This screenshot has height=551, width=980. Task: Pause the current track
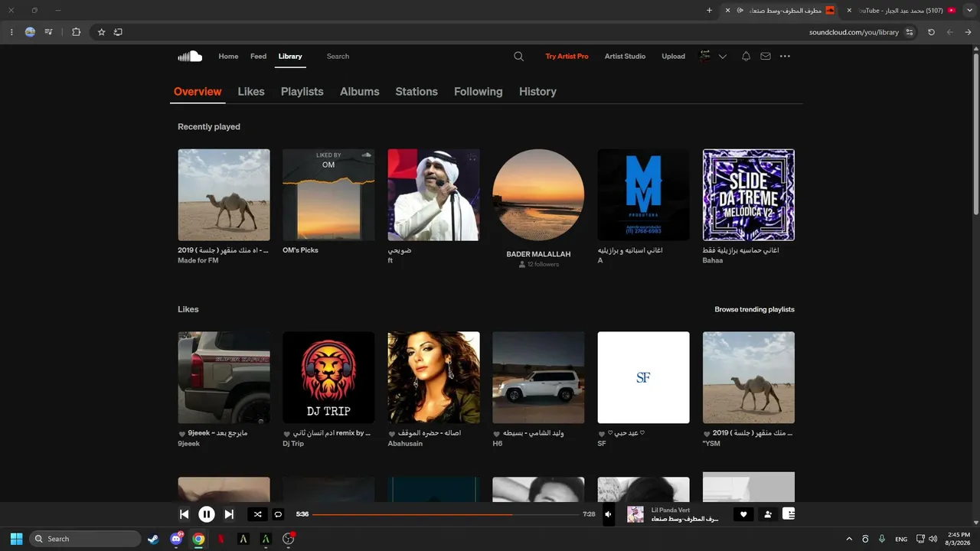point(207,514)
